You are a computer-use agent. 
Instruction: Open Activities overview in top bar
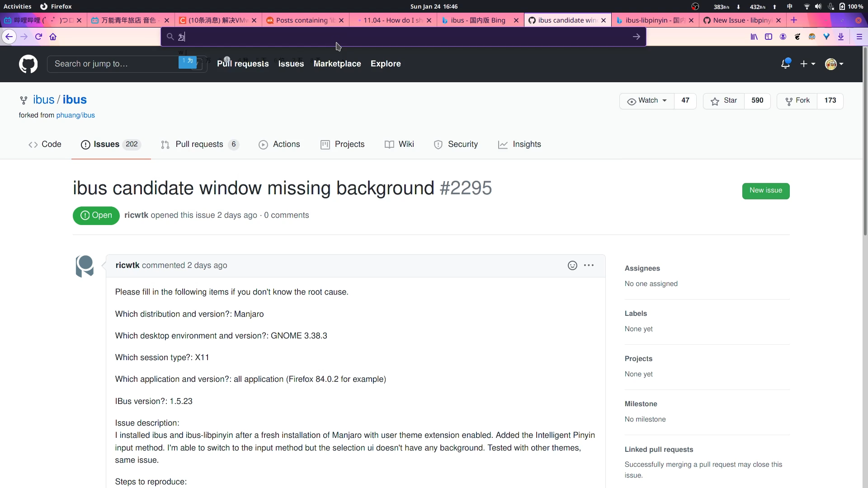point(18,6)
